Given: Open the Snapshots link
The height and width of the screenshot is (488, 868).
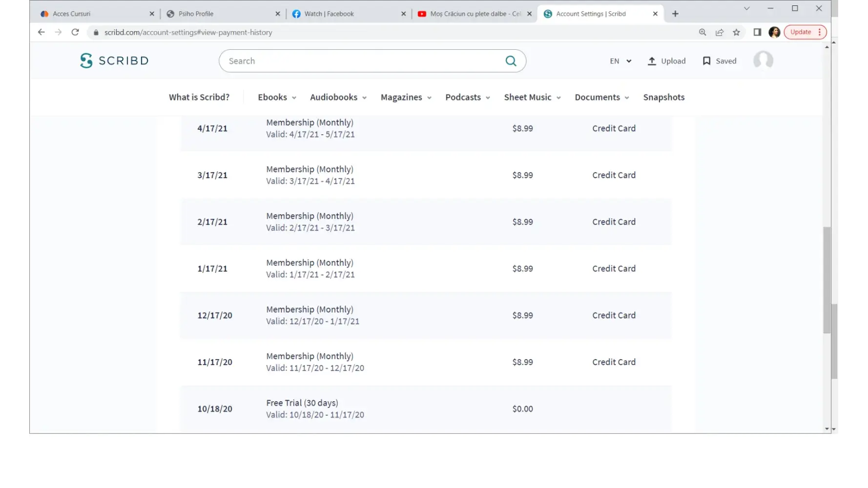Looking at the screenshot, I should 663,97.
